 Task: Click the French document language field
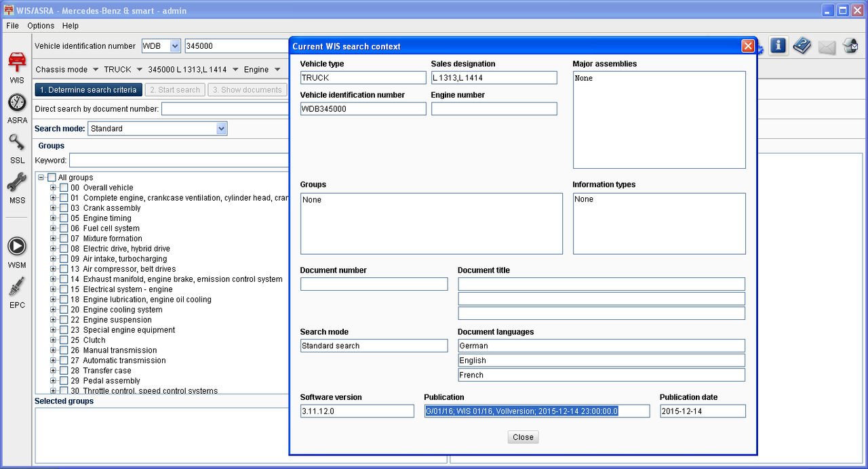pyautogui.click(x=601, y=375)
